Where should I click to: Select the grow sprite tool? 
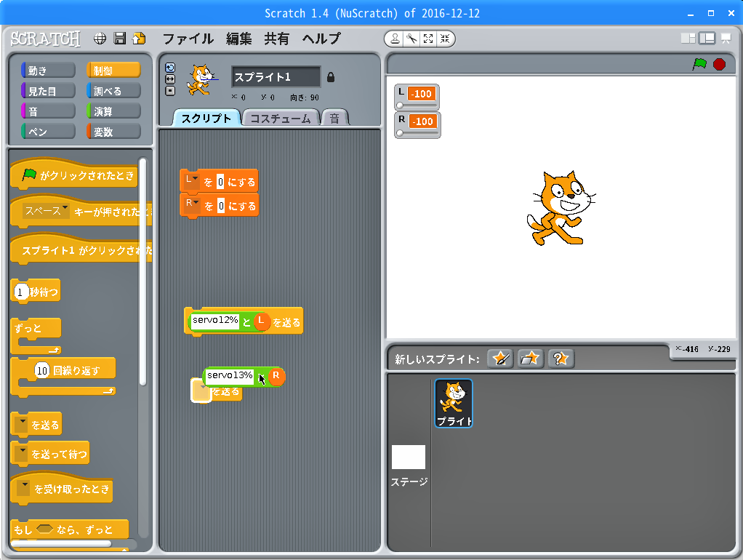428,39
